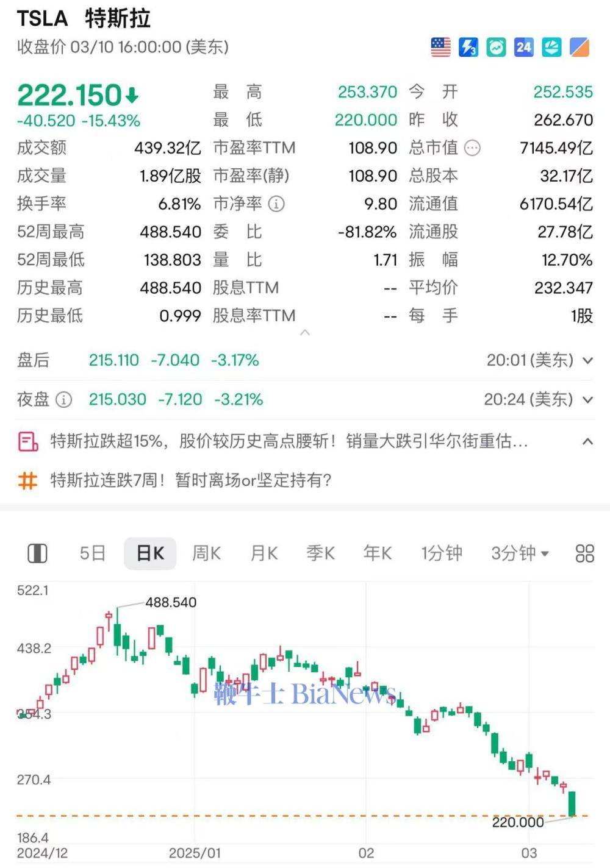Viewport: 610px width, 868px height.
Task: Tap the 流通股 value 27.78亿
Action: (565, 232)
